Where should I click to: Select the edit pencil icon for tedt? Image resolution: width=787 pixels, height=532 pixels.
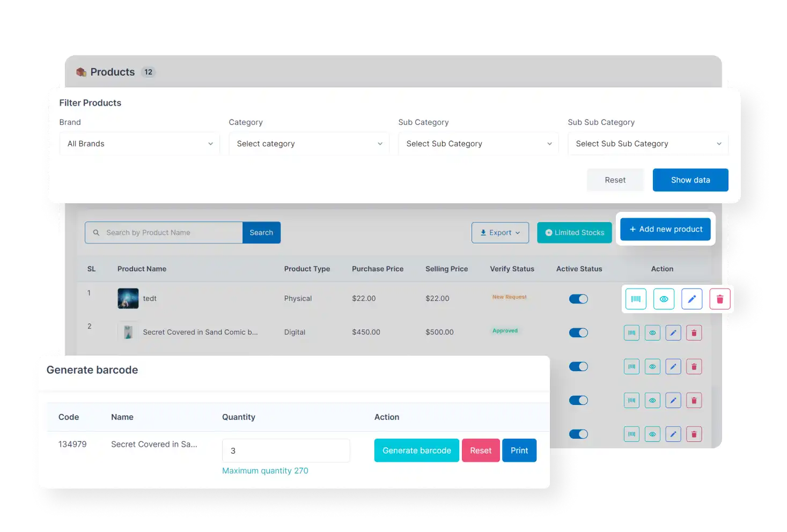692,299
